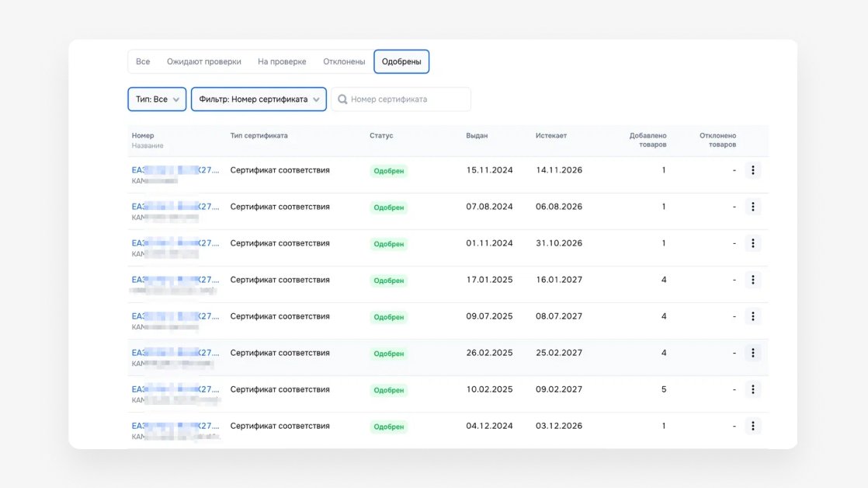Image resolution: width=868 pixels, height=488 pixels.
Task: Open actions menu for certificate issued 15.11.2024
Action: click(752, 171)
